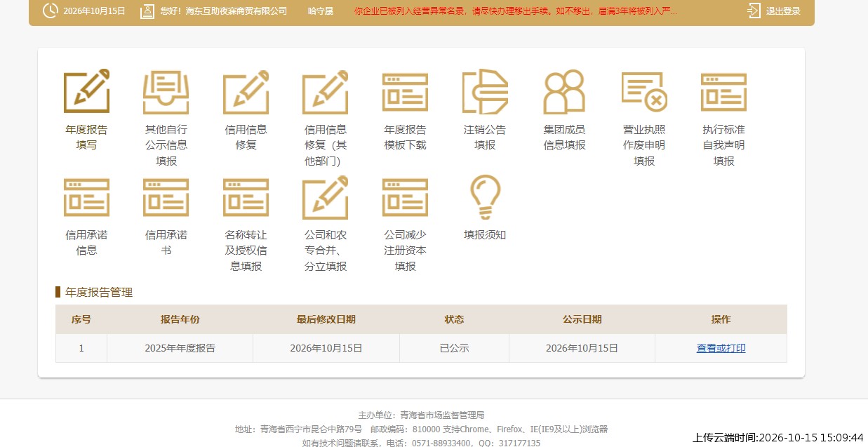Click the footer 主办单位 line

421,415
